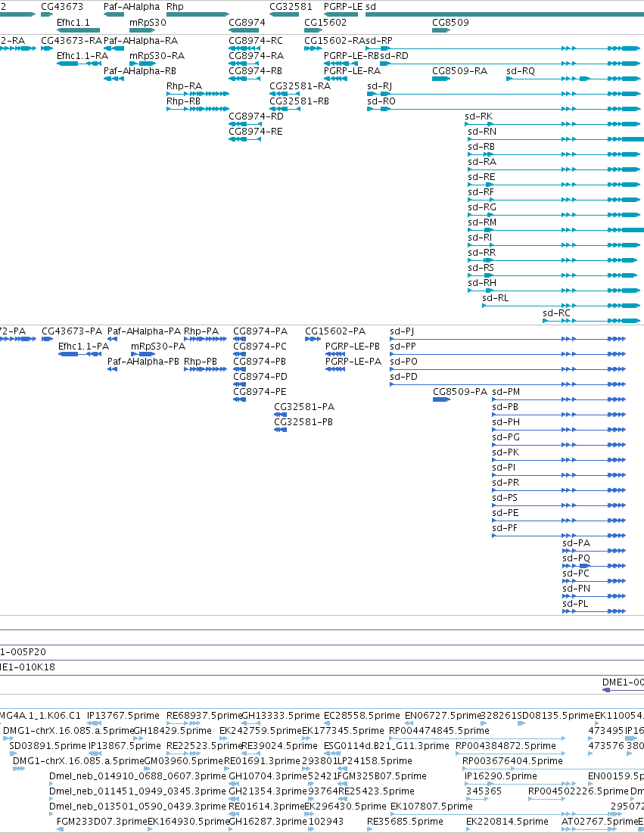Click the Rhp gene label in the top track
This screenshot has height=833, width=644.
click(x=175, y=7)
